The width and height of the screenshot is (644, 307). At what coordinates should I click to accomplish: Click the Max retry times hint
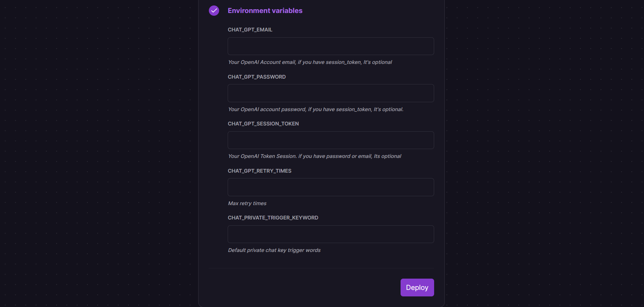[247, 203]
